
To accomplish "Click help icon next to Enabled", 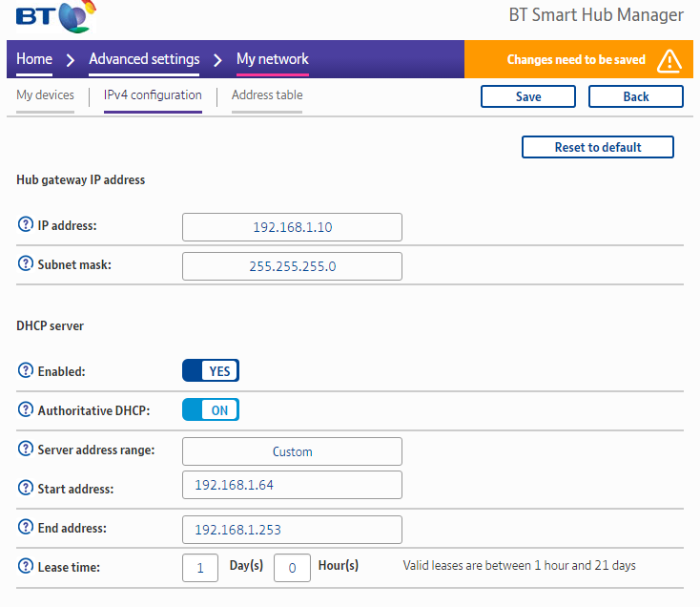I will [x=26, y=370].
